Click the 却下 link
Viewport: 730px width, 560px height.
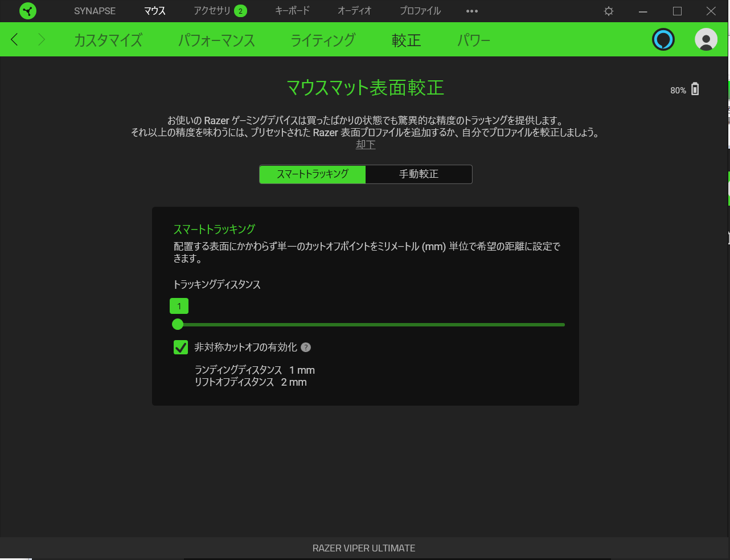(366, 145)
